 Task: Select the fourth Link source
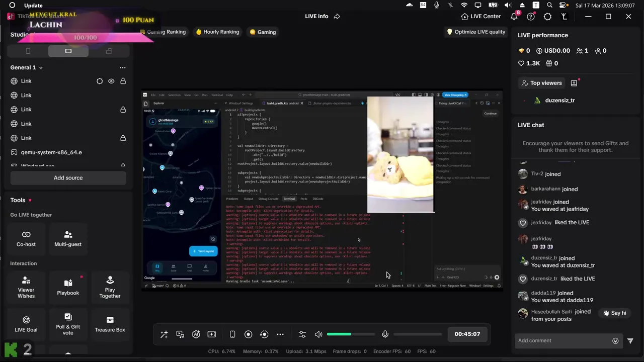click(68, 124)
